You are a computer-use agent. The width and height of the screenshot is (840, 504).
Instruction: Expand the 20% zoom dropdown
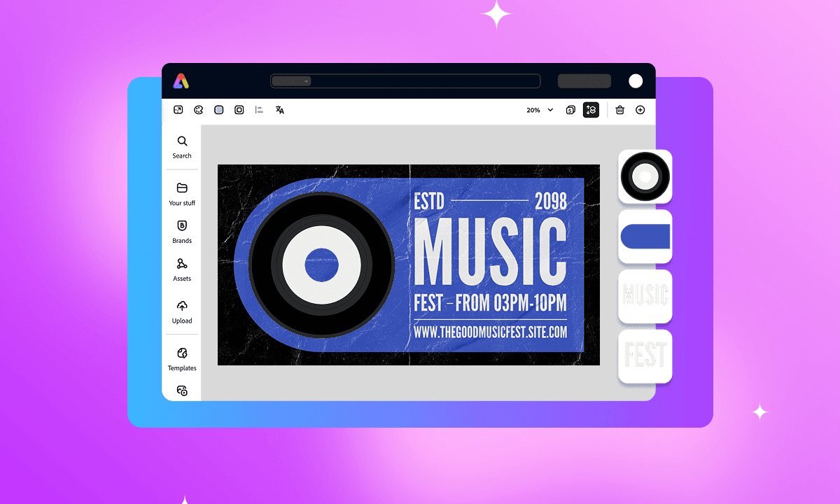540,110
